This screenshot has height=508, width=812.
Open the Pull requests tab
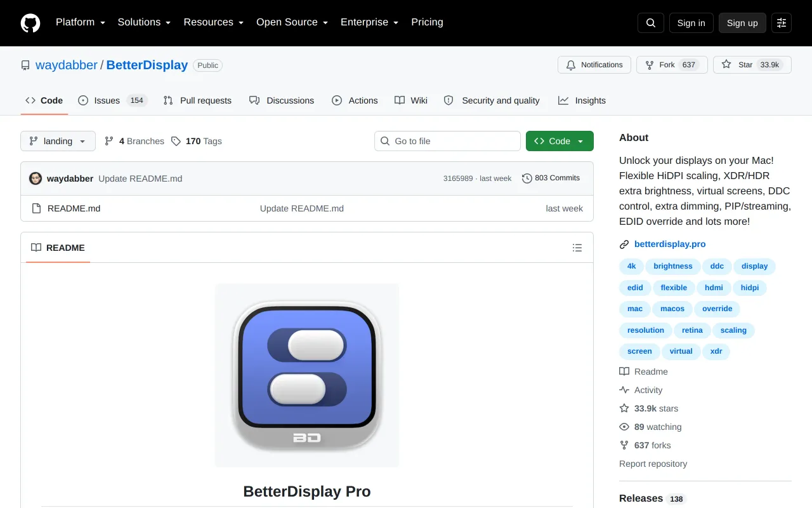coord(197,100)
